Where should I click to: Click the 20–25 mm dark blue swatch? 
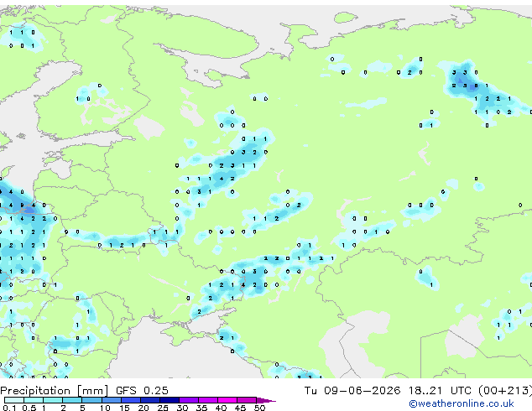(150, 400)
